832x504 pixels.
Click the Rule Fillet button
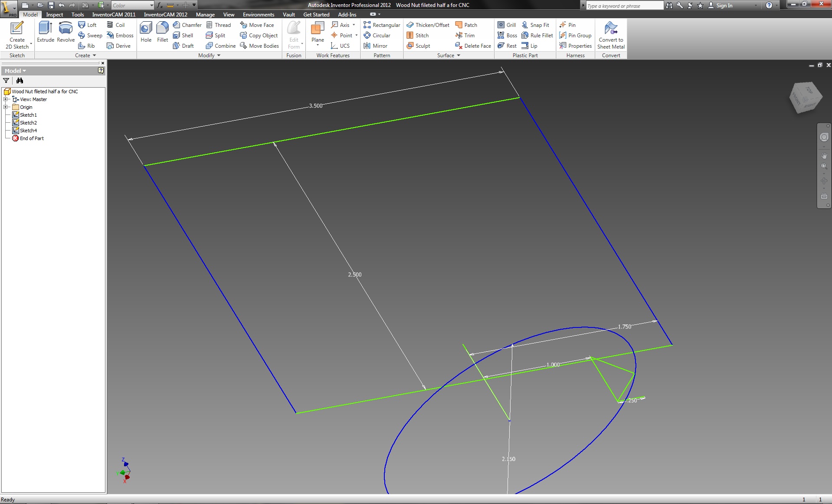pos(537,35)
